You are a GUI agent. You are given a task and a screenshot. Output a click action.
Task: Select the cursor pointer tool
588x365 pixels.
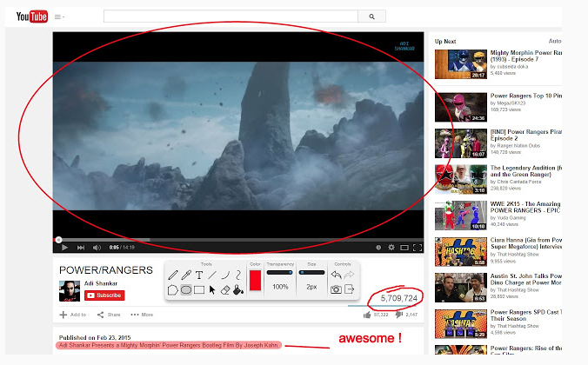pos(212,289)
